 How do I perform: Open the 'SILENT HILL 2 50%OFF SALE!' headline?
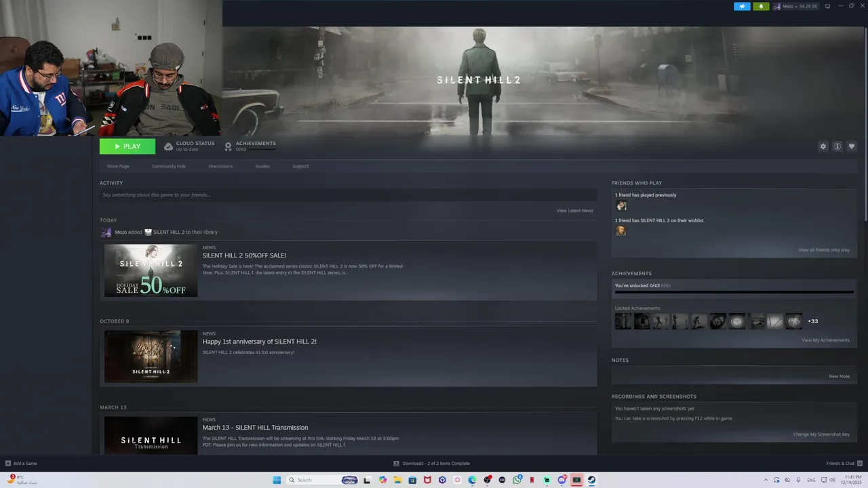(244, 256)
